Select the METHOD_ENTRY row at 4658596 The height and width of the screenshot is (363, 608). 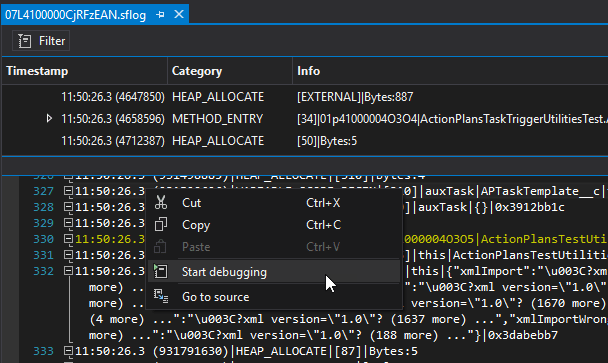pyautogui.click(x=305, y=119)
